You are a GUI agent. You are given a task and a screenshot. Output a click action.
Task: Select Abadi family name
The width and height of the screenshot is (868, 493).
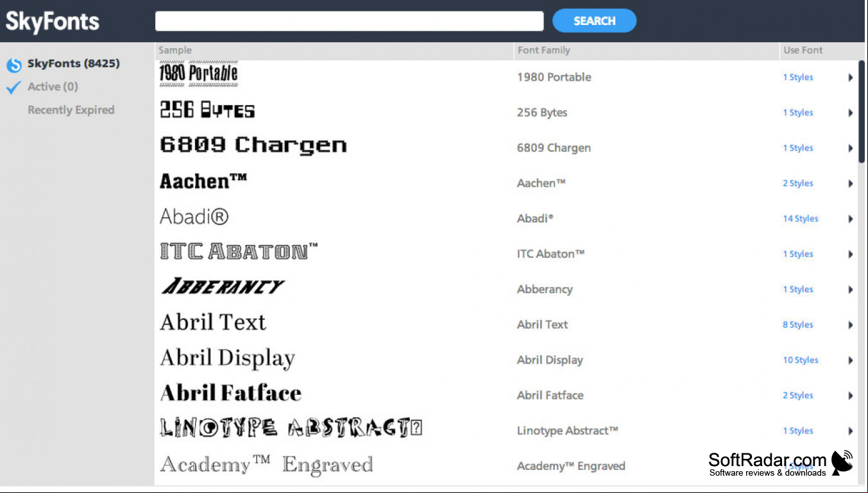[535, 218]
